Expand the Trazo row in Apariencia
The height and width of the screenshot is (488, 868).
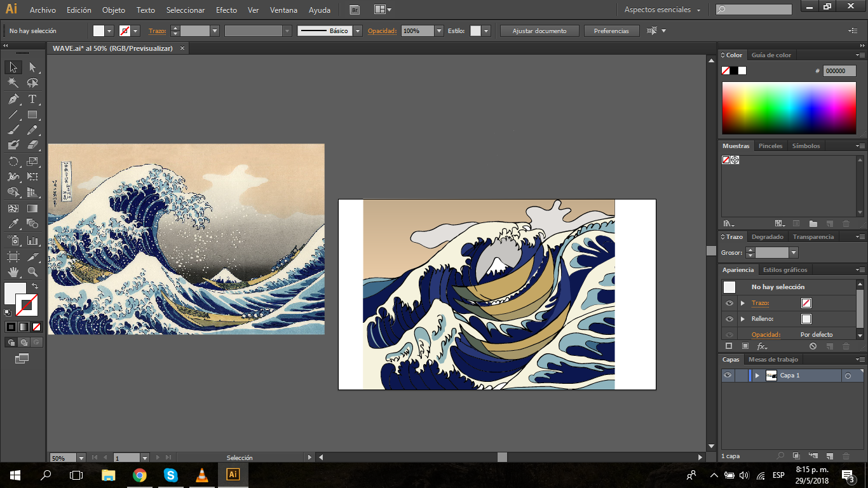[743, 303]
